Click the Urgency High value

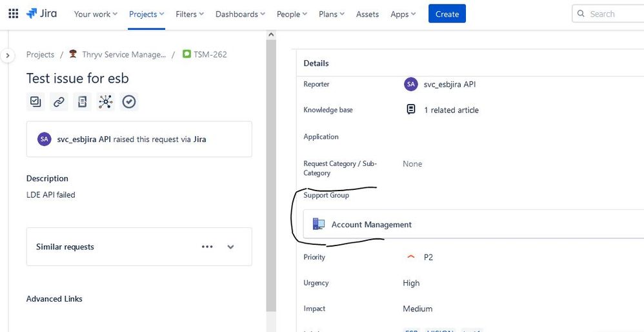pos(411,283)
